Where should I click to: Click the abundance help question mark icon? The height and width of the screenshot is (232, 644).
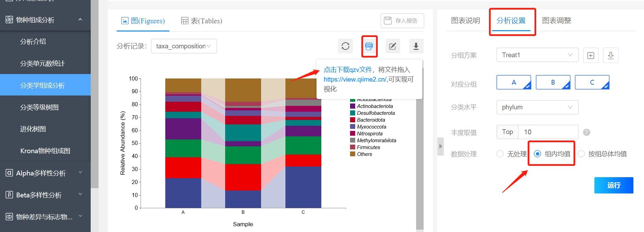[x=587, y=132]
